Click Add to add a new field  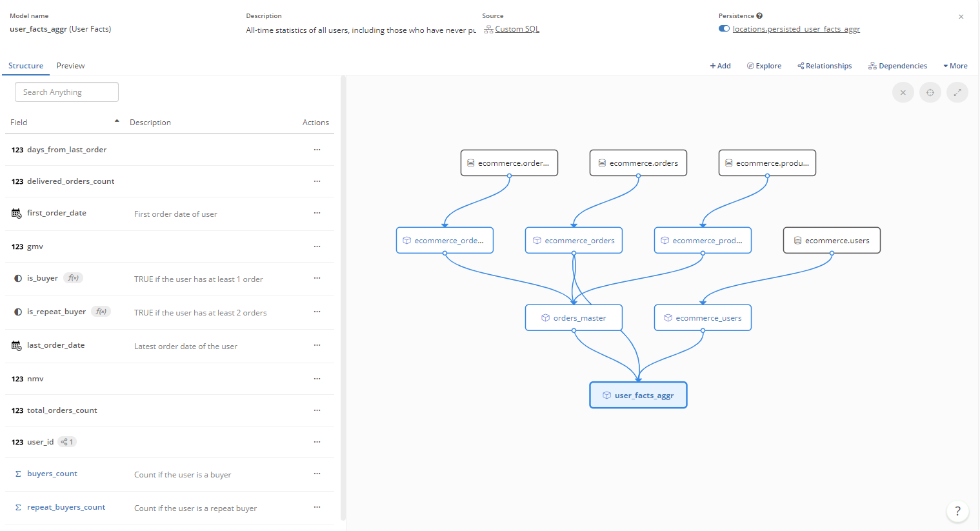pos(720,66)
